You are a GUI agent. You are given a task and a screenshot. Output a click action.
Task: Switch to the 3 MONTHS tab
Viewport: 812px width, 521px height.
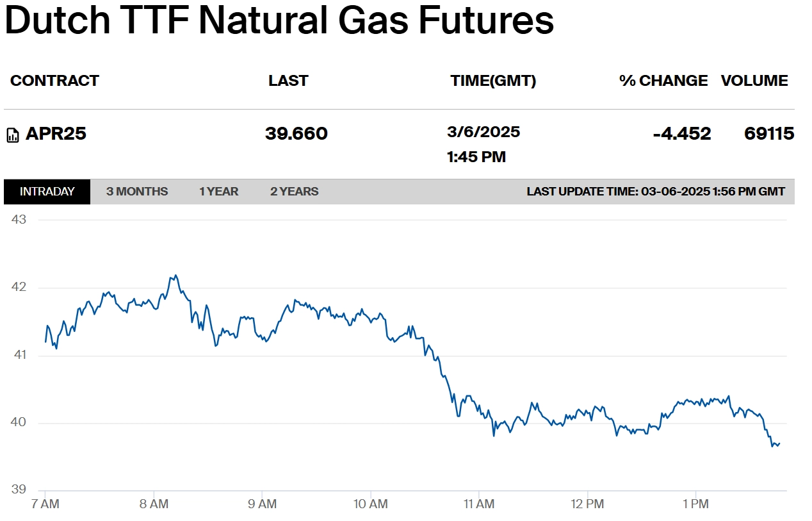(137, 192)
